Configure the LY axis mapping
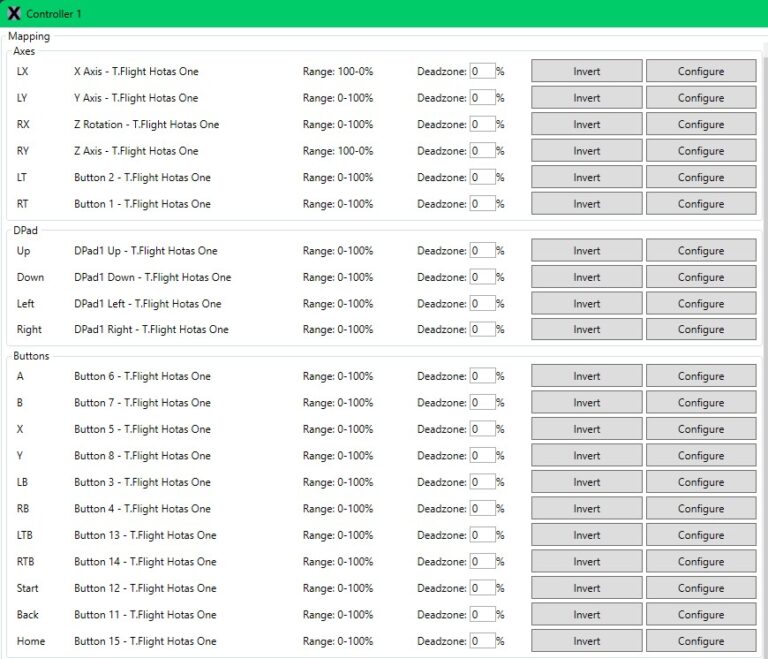This screenshot has width=768, height=659. 700,98
